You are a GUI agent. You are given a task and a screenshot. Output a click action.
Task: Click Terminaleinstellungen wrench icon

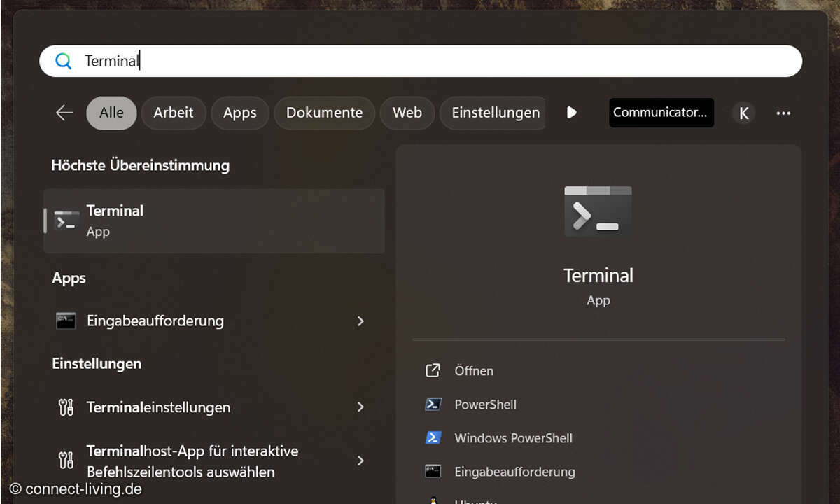[66, 407]
